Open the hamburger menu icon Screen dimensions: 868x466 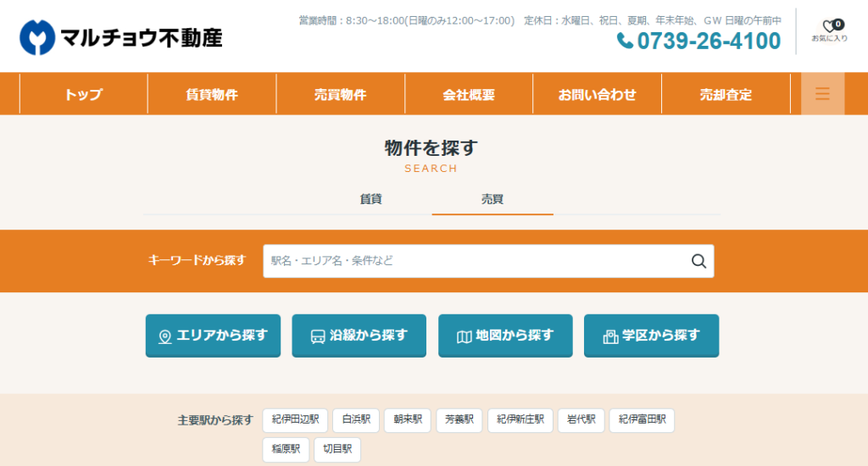coord(822,94)
